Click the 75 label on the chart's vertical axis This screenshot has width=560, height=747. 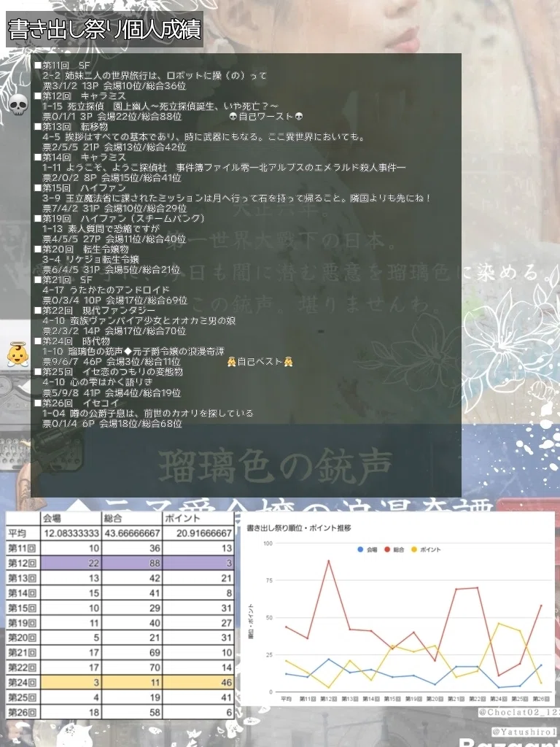(x=270, y=581)
